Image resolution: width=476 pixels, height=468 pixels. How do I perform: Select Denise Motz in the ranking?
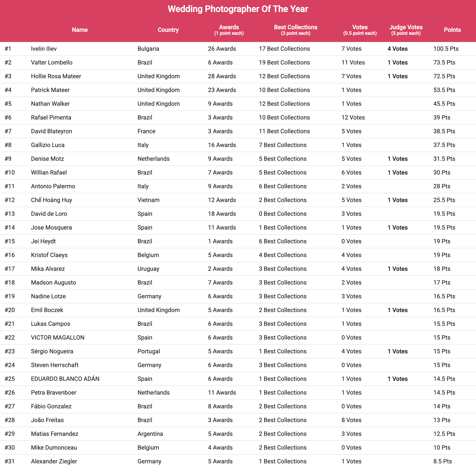tap(47, 159)
